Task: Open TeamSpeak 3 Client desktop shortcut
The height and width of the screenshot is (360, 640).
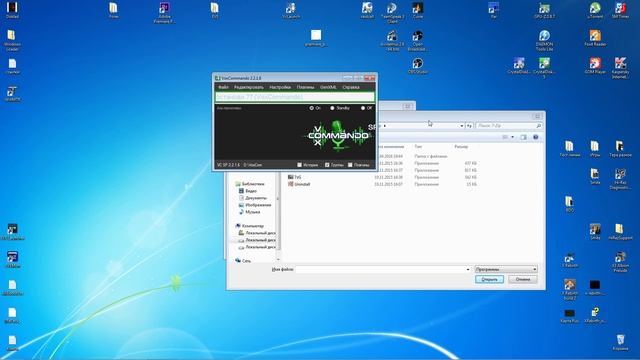Action: pos(392,12)
